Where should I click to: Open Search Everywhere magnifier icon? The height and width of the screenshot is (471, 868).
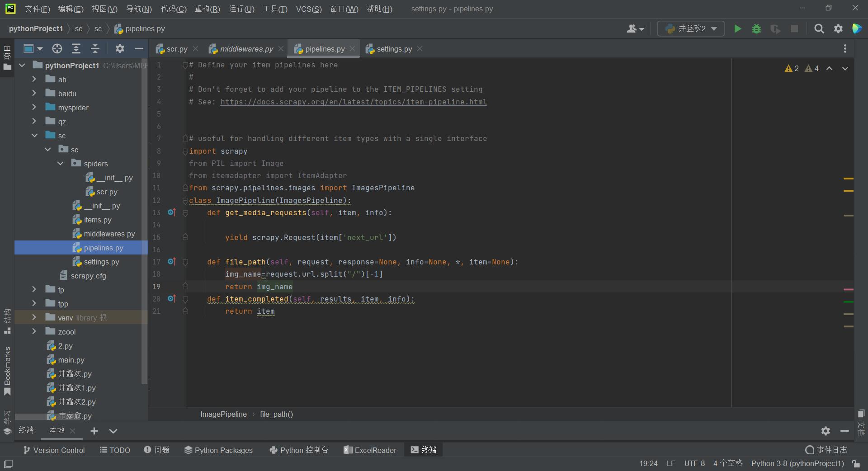pyautogui.click(x=819, y=29)
